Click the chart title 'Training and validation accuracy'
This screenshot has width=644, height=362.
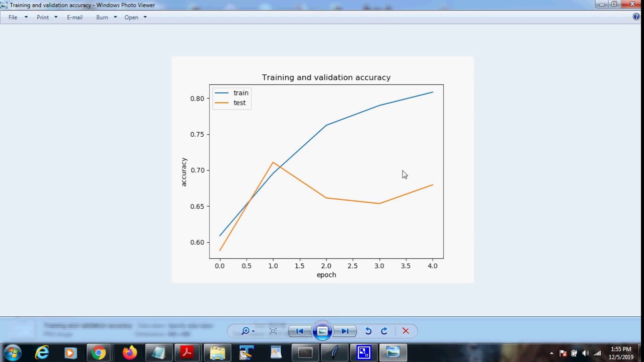(326, 77)
